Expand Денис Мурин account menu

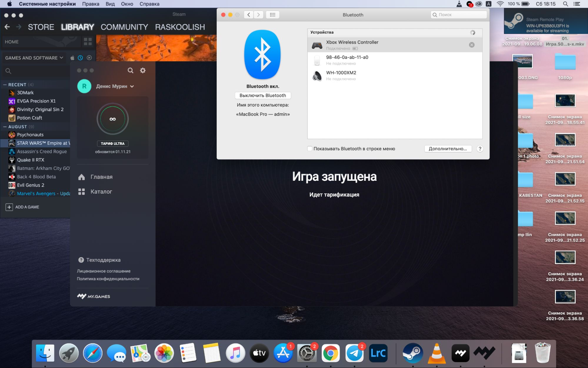click(115, 86)
